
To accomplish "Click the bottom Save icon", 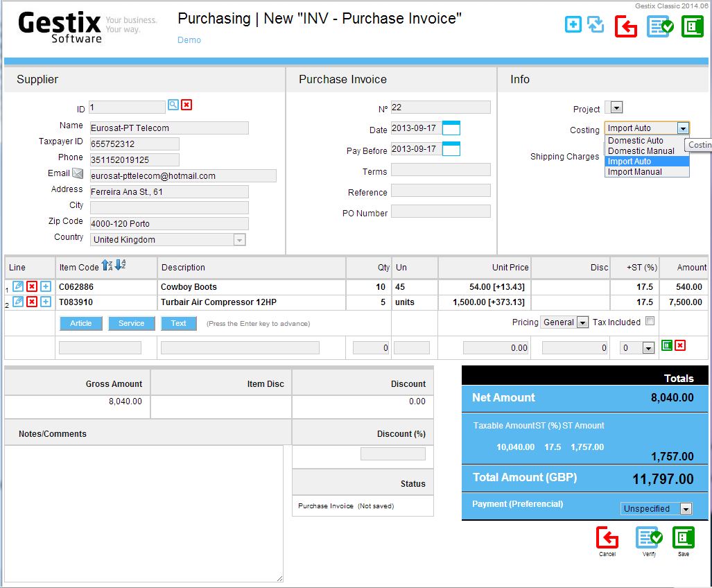I will 684,538.
